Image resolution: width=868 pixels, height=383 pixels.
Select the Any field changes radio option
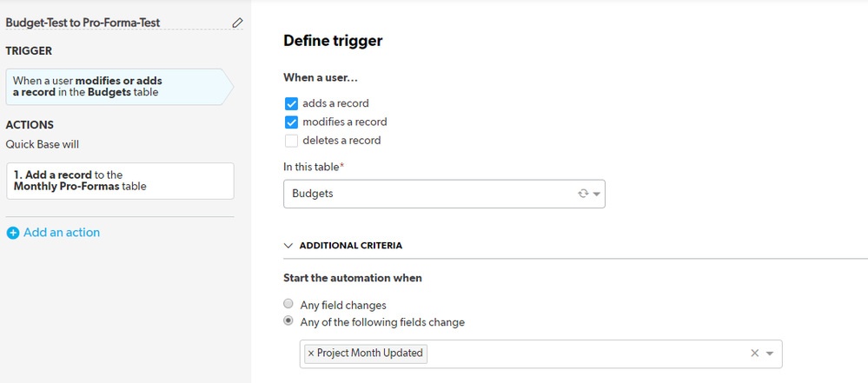(288, 304)
